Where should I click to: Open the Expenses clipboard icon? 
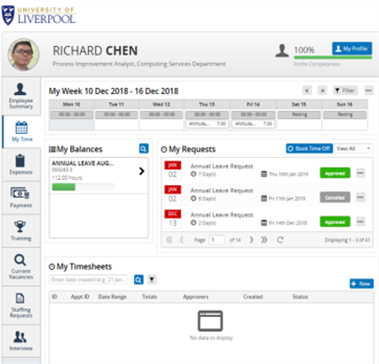tap(21, 161)
